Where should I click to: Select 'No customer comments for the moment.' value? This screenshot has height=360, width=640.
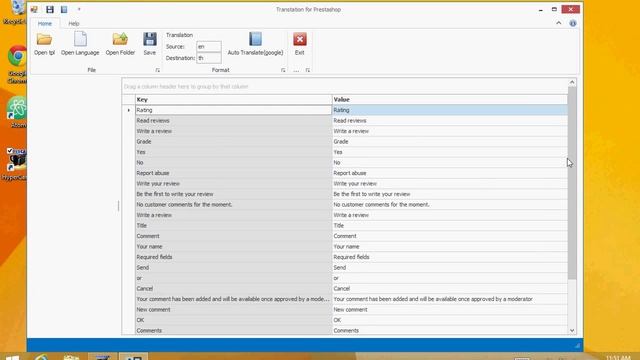pos(449,204)
